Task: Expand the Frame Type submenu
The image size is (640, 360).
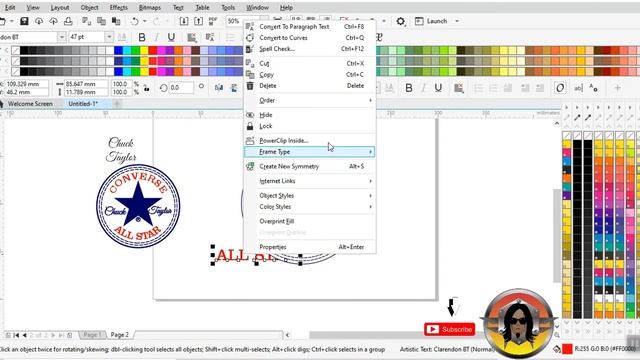Action: [310, 152]
